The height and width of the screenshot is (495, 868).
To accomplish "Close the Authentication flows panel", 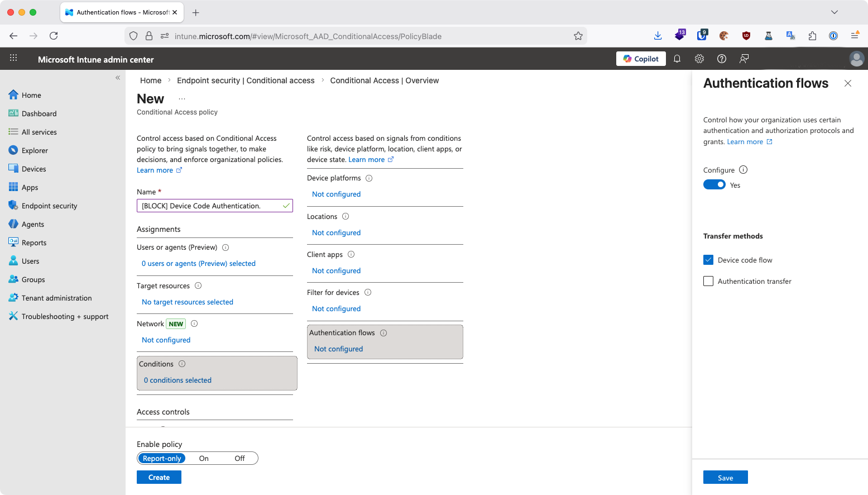I will click(848, 83).
